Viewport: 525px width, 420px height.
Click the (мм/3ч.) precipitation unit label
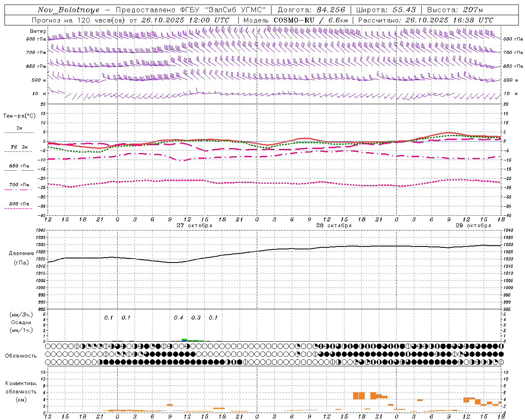pos(21,315)
